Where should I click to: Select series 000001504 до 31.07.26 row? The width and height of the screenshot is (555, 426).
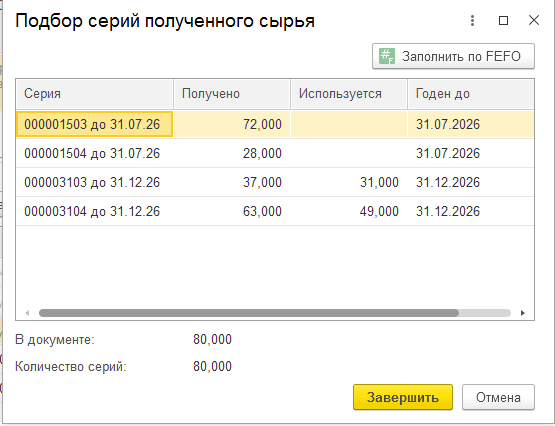275,153
